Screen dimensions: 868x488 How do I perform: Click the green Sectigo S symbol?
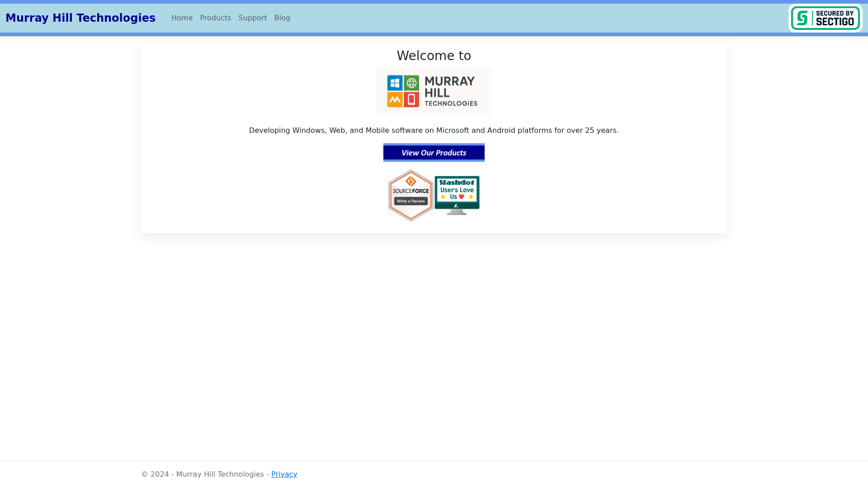point(802,18)
